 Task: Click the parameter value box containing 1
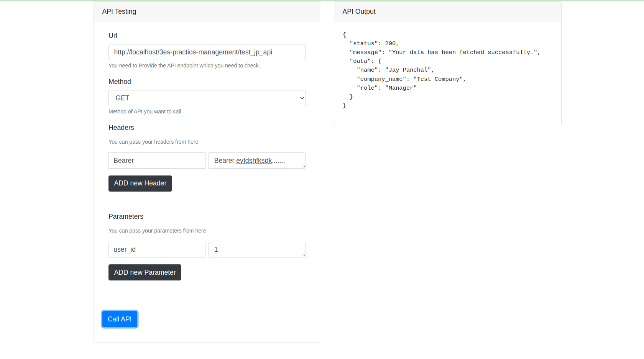tap(256, 249)
